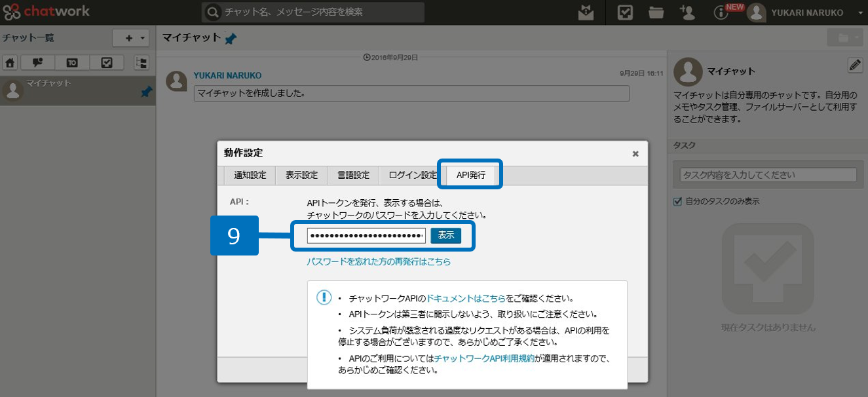Select マイチャット in the chat list
The height and width of the screenshot is (397, 868).
pyautogui.click(x=77, y=91)
